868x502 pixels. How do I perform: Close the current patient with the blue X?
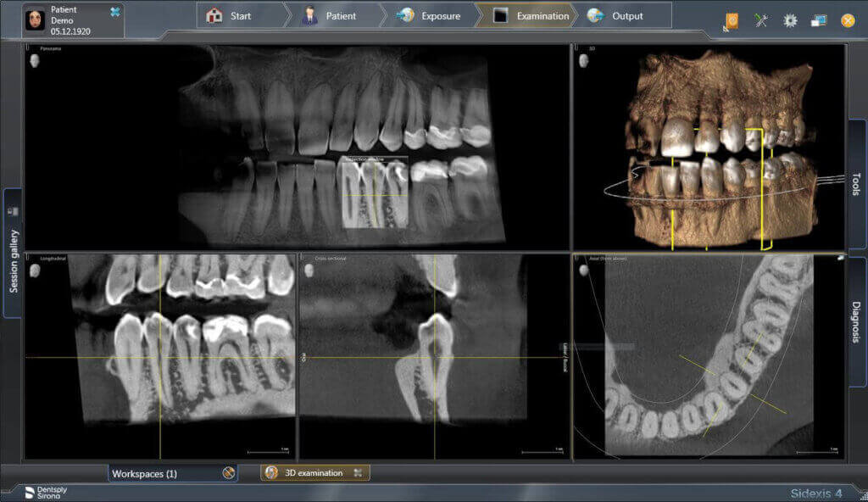(115, 12)
